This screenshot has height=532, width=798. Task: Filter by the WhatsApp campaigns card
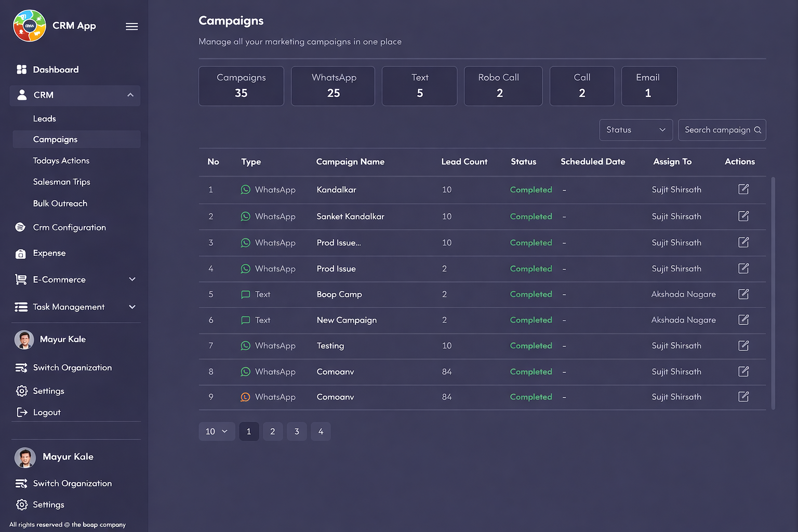pos(333,86)
